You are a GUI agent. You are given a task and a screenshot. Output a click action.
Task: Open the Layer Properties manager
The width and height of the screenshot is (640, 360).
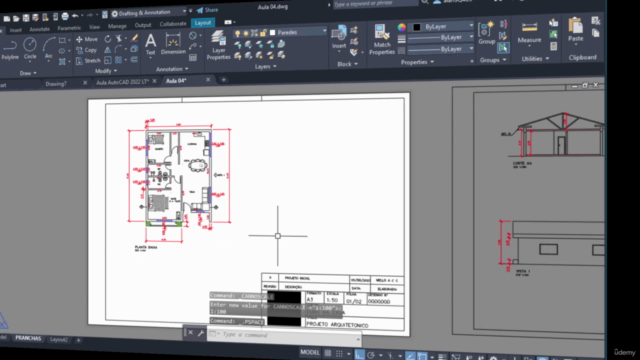(x=218, y=45)
